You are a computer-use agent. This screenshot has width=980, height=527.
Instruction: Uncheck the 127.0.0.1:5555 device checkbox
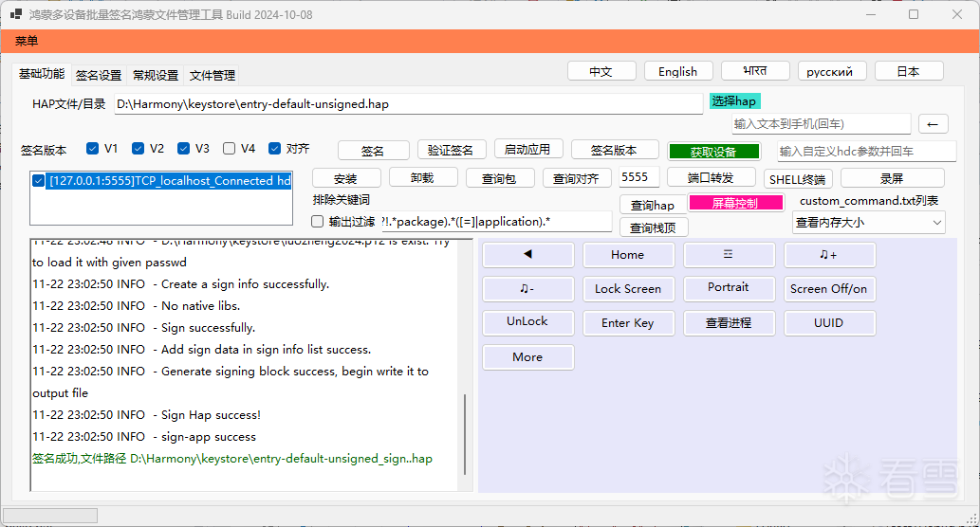[x=39, y=180]
